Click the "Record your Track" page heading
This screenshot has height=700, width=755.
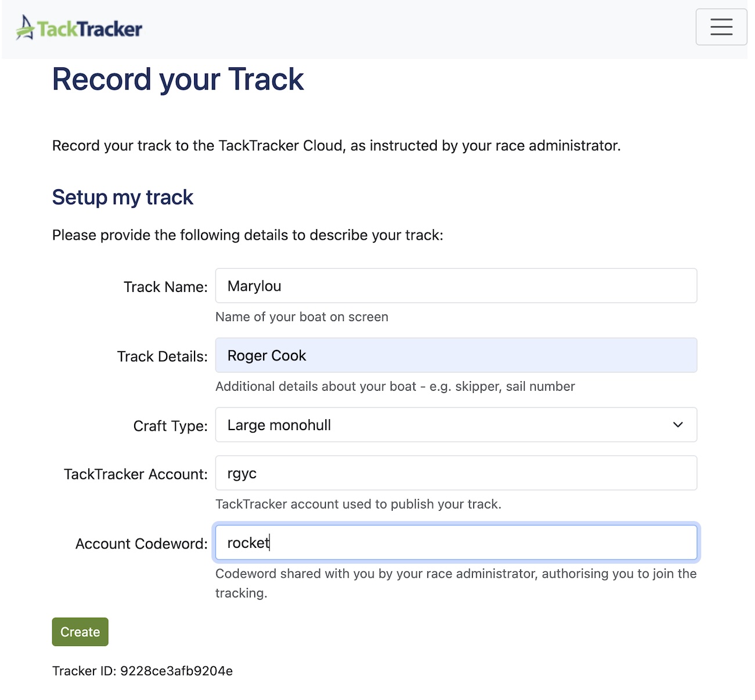pos(178,80)
